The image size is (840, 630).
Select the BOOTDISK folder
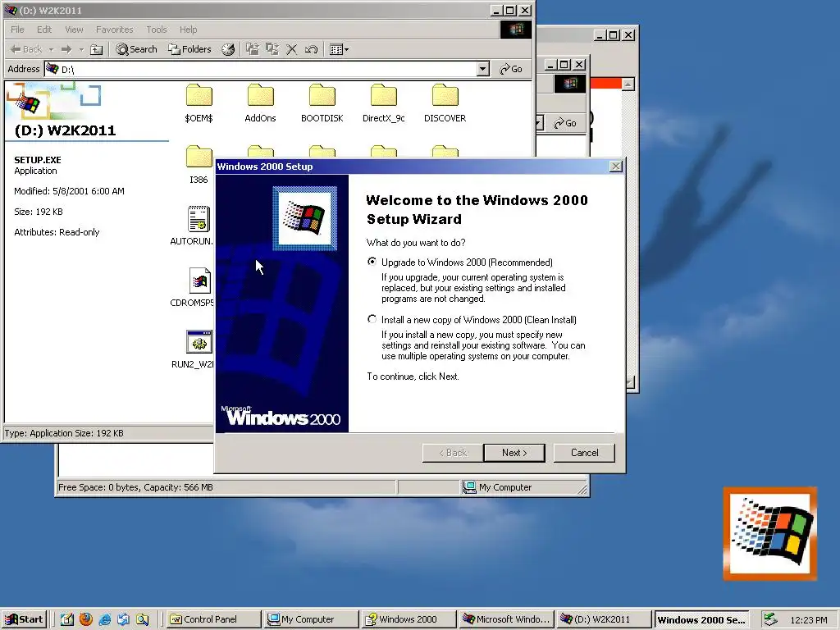322,103
